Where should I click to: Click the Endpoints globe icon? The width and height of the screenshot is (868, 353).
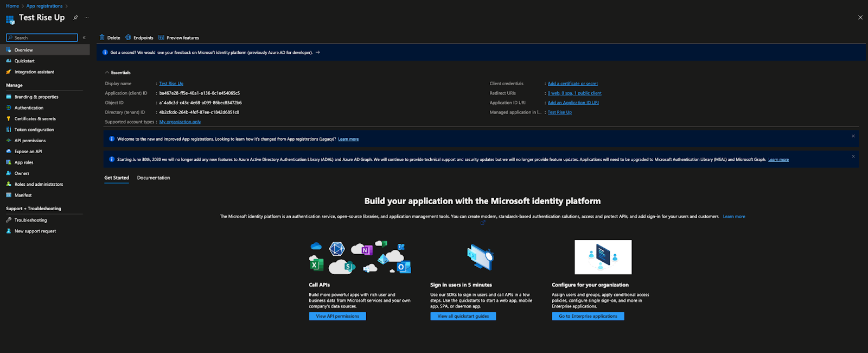(129, 37)
